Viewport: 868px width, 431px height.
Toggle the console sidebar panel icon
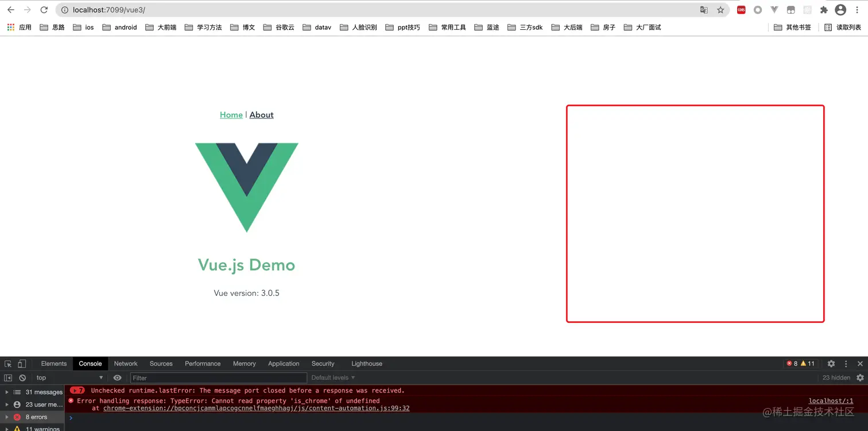pyautogui.click(x=8, y=378)
